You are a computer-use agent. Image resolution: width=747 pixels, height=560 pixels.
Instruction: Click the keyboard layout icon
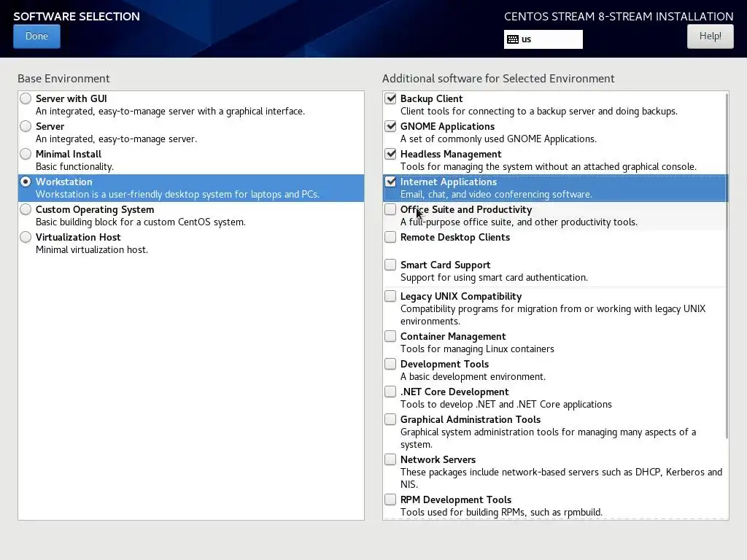tap(513, 39)
